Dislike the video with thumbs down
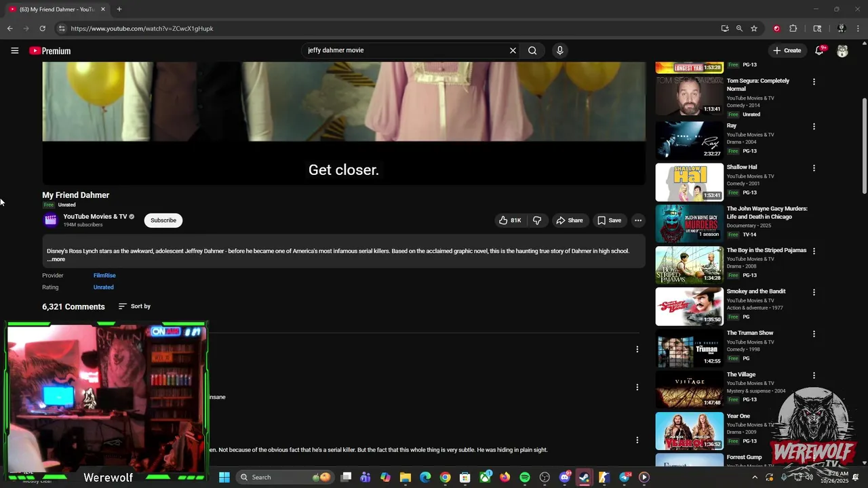868x488 pixels. [x=537, y=220]
